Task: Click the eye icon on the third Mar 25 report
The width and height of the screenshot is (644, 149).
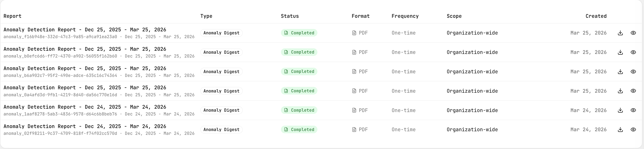Action: tap(633, 72)
